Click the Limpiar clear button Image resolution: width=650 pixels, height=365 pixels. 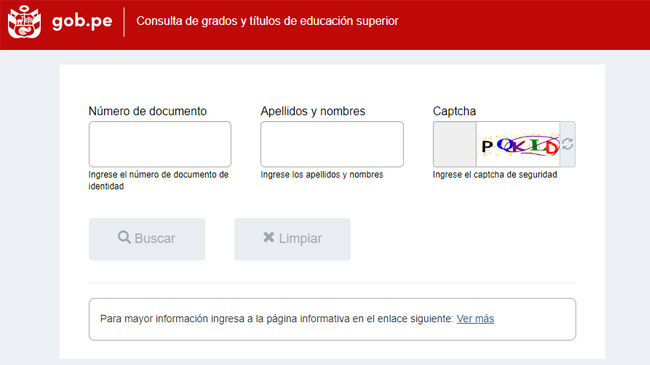pos(292,239)
